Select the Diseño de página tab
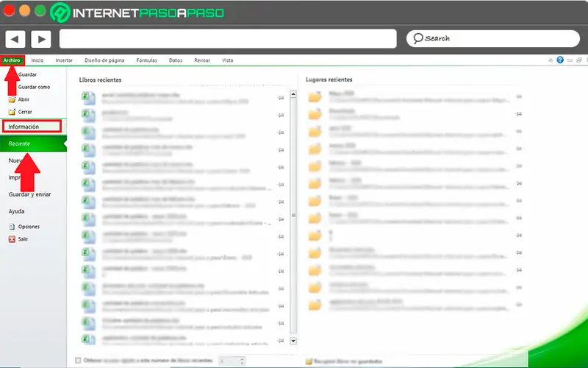 pos(104,60)
